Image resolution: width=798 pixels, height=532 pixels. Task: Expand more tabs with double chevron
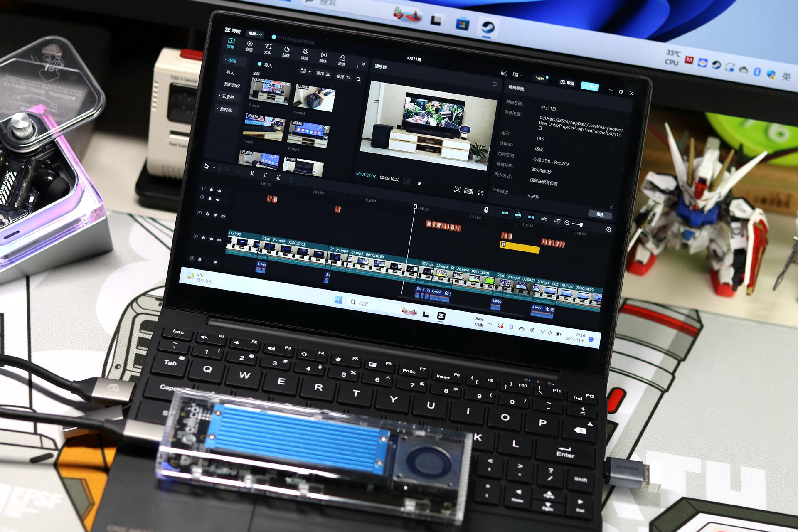(364, 64)
